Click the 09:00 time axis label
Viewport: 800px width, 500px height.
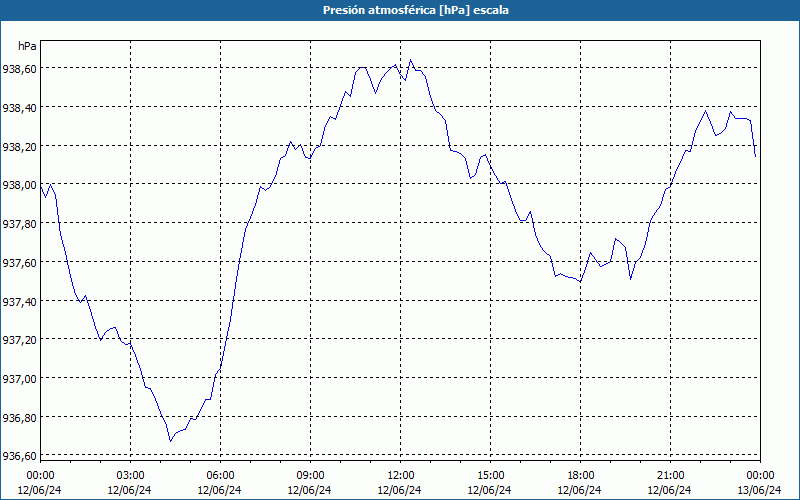(x=311, y=475)
